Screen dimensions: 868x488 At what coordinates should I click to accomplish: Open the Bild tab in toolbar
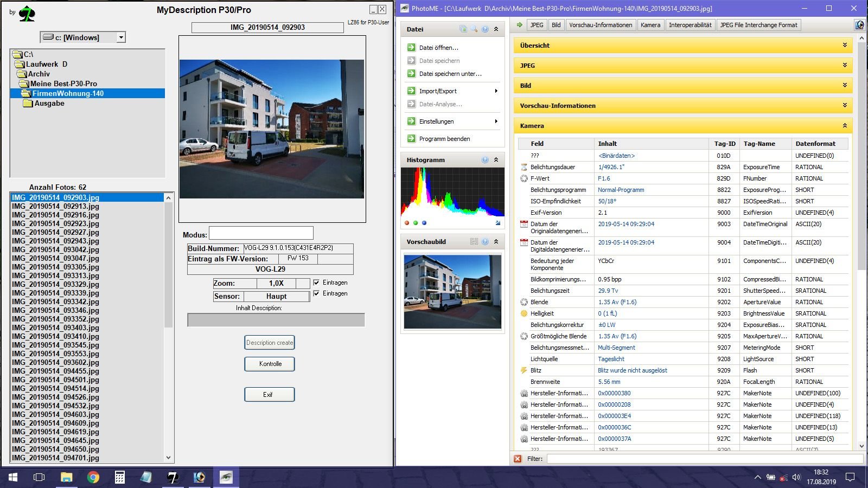(x=556, y=25)
